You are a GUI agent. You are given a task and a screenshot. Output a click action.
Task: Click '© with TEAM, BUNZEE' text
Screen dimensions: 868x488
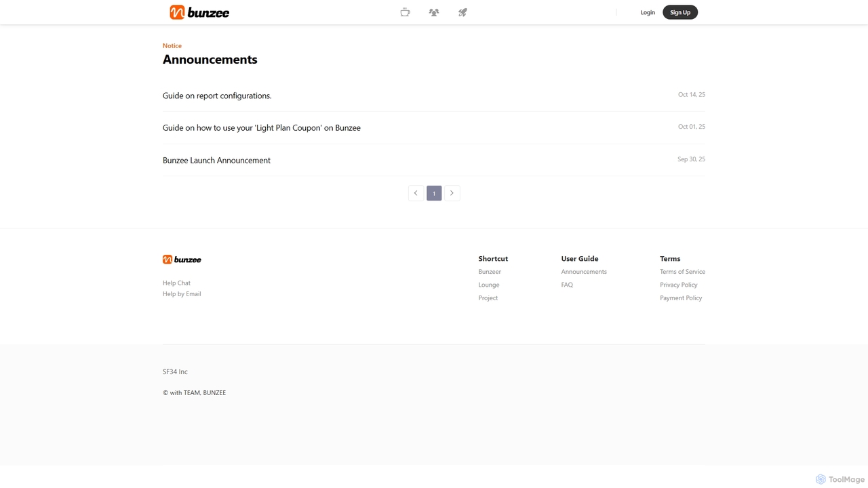[195, 392]
